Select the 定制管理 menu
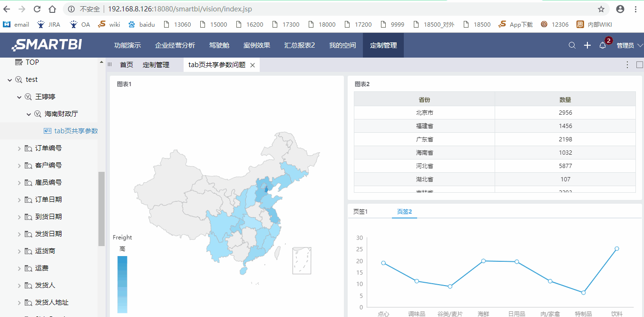Screen dimensions: 644x317 [x=383, y=45]
